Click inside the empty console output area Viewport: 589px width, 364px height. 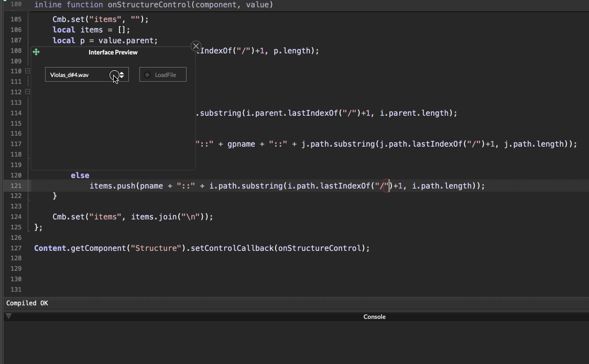coord(296,342)
